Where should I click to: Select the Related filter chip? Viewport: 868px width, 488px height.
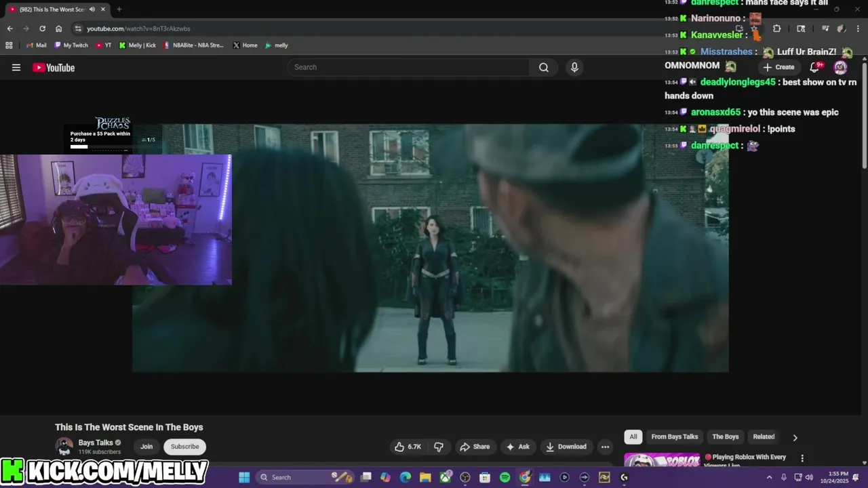pos(764,436)
